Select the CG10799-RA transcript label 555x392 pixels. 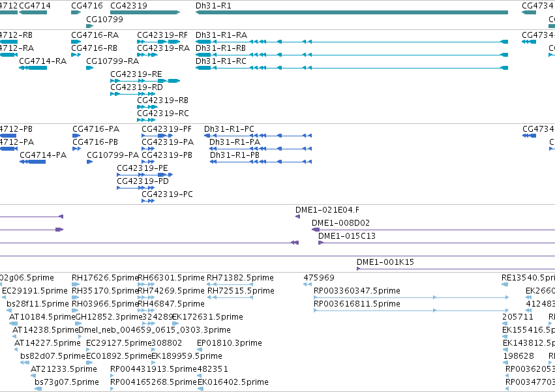point(113,61)
